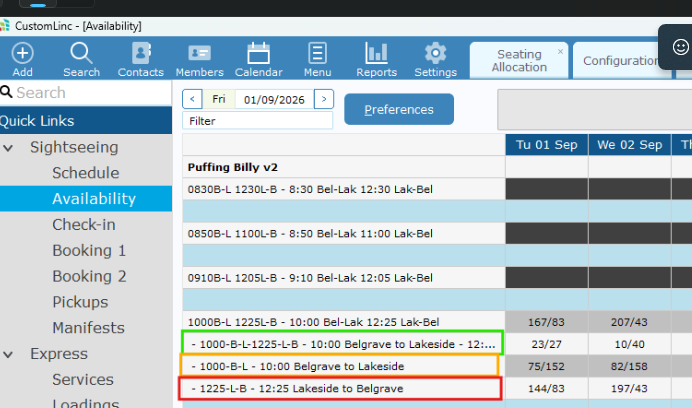Open Reports from the toolbar
Viewport: 692px width, 408px height.
click(376, 60)
